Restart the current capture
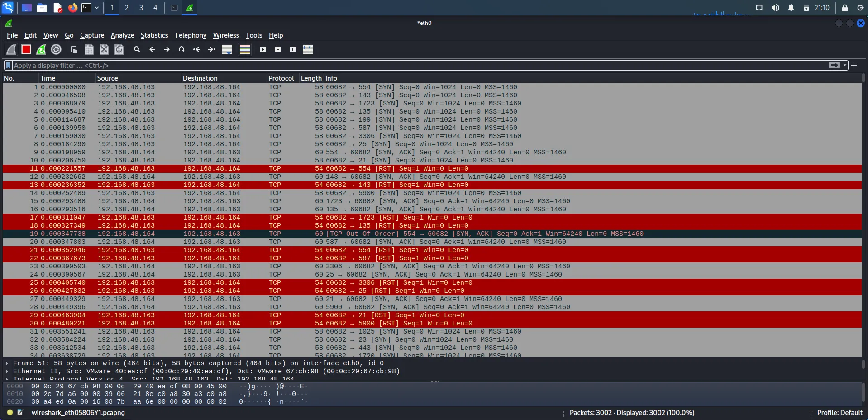The image size is (868, 420). tap(41, 49)
